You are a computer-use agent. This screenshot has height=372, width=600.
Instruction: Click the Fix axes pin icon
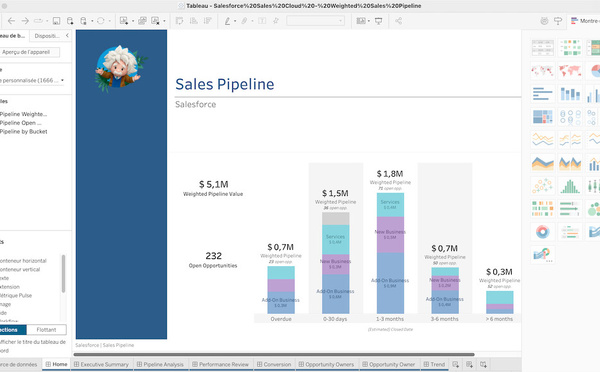point(276,21)
